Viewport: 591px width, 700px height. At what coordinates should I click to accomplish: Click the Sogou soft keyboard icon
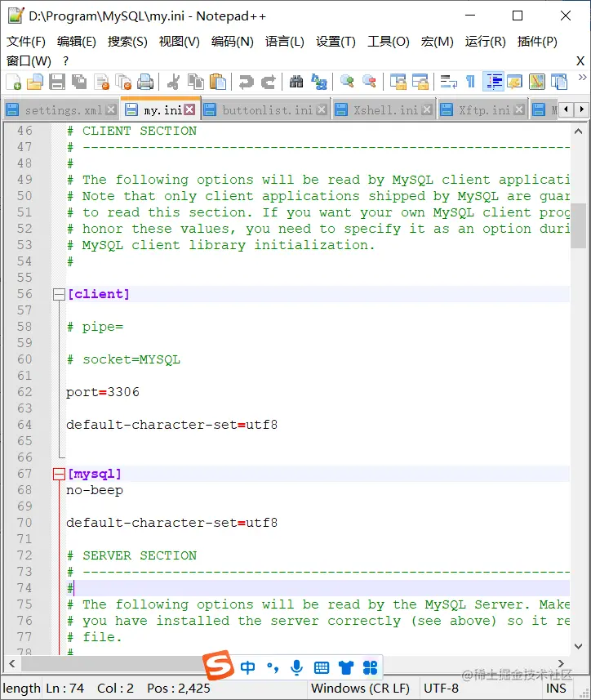pyautogui.click(x=321, y=668)
